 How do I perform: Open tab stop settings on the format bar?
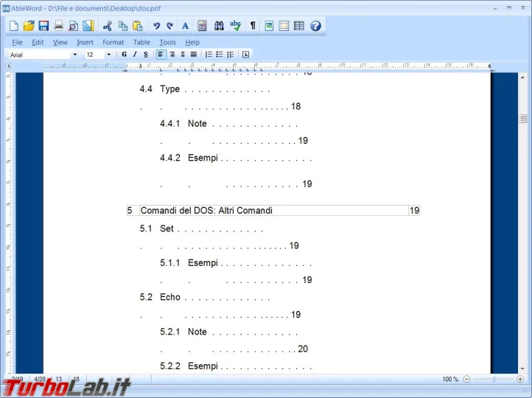(x=245, y=55)
